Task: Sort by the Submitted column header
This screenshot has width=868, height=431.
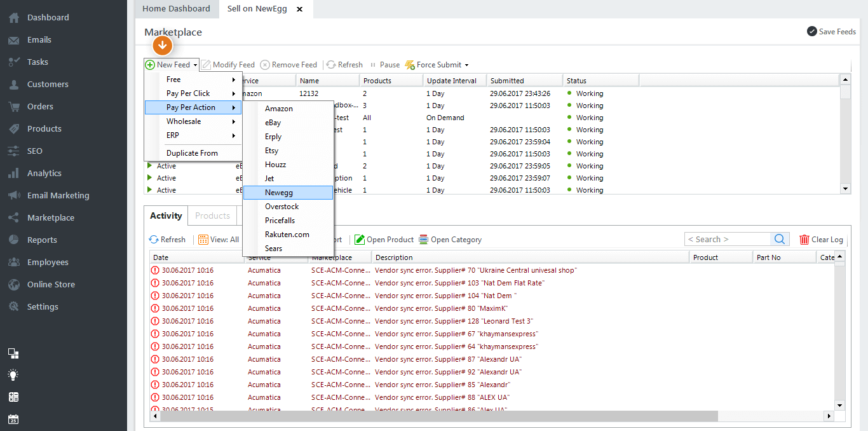Action: (524, 81)
